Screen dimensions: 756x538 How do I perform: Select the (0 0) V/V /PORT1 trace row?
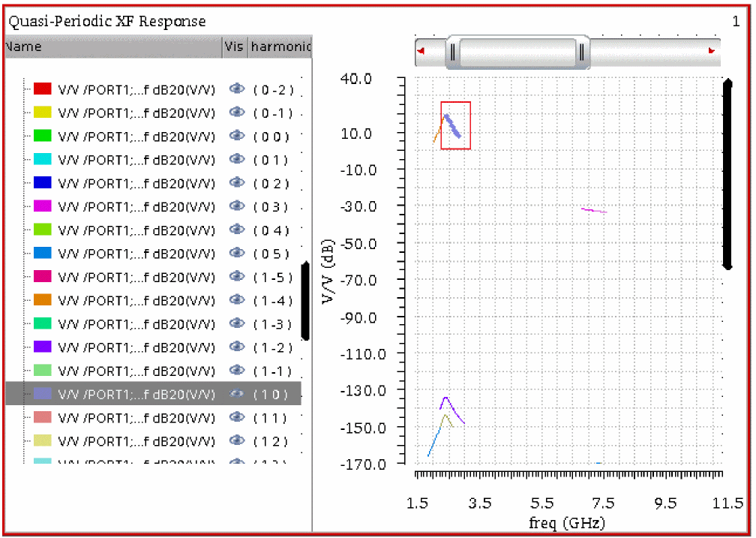[x=153, y=136]
